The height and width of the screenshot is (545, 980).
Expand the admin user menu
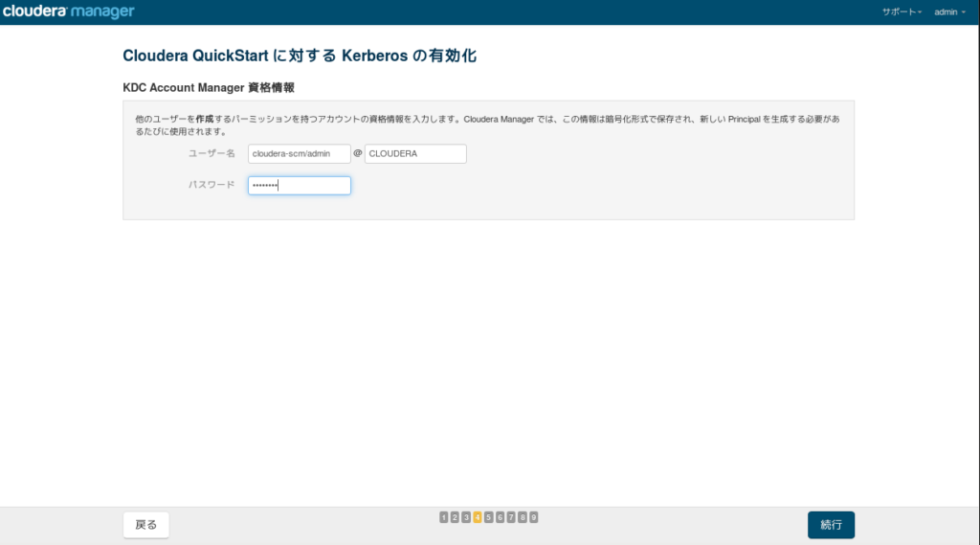[x=949, y=11]
